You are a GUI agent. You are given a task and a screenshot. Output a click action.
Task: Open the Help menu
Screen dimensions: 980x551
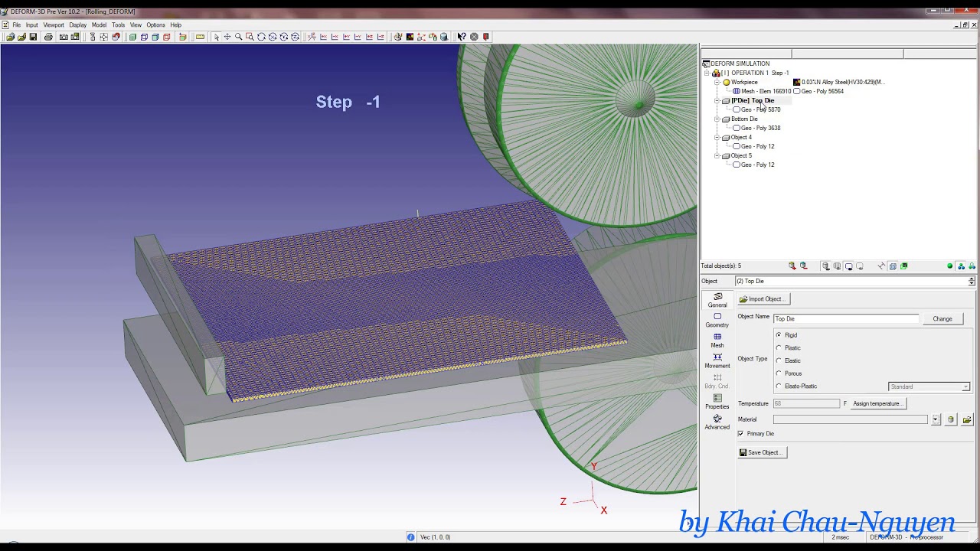coord(175,25)
